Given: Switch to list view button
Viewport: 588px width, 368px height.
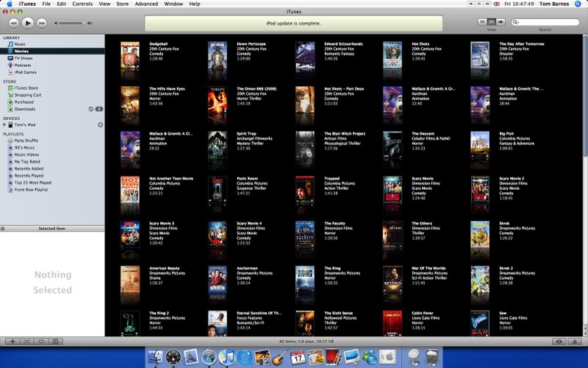Looking at the screenshot, I should [483, 22].
